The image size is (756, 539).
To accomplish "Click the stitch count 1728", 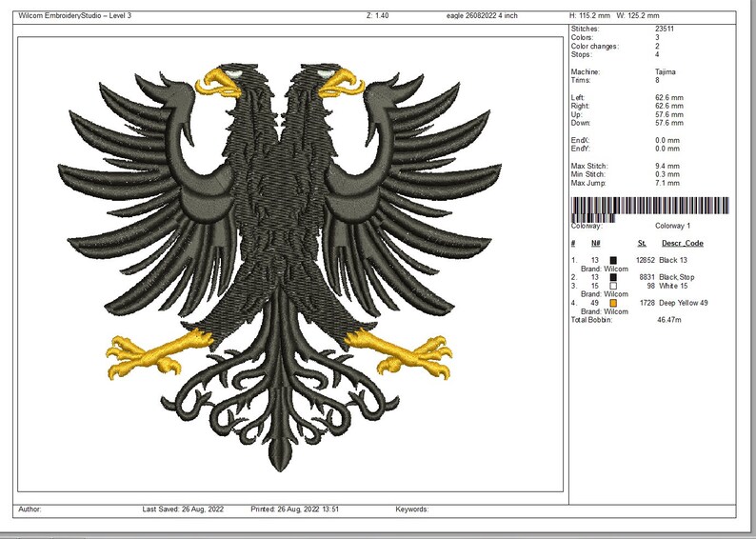I will pyautogui.click(x=647, y=303).
